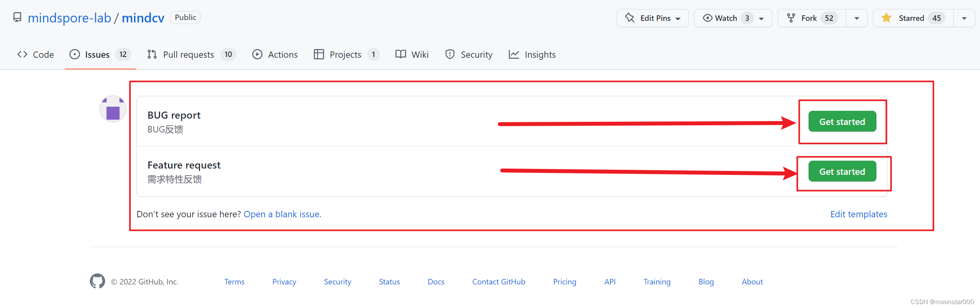Click the purple user avatar
The image size is (980, 308).
click(x=113, y=109)
